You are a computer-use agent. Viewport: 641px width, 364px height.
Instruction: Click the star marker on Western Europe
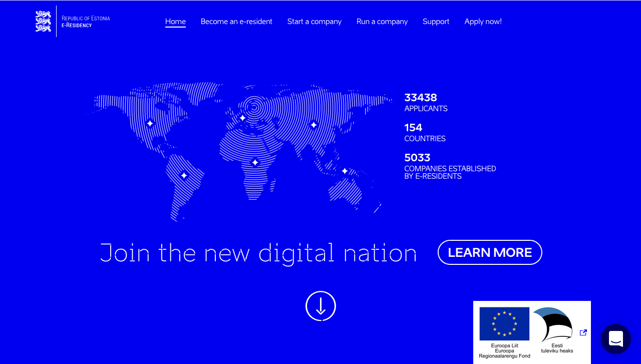[x=242, y=118]
